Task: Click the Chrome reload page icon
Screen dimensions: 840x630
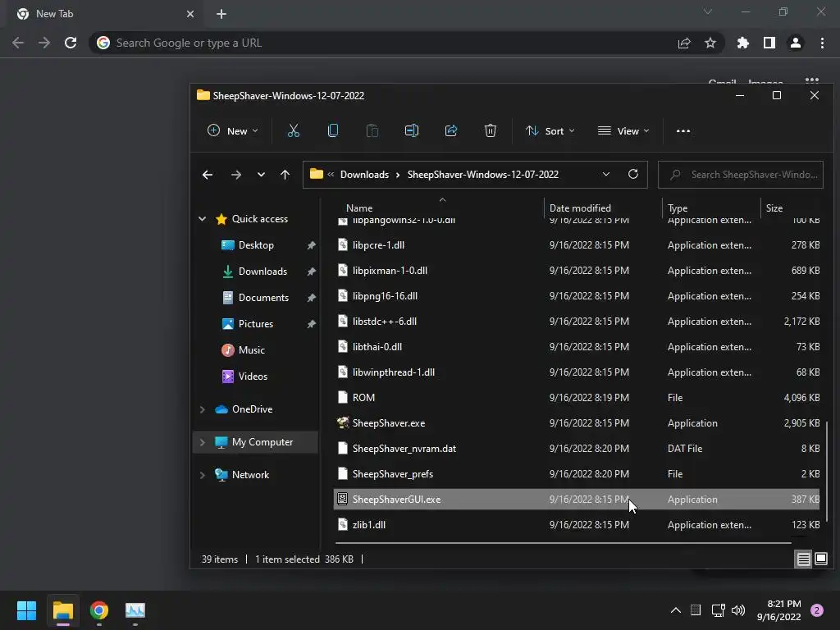Action: click(71, 43)
